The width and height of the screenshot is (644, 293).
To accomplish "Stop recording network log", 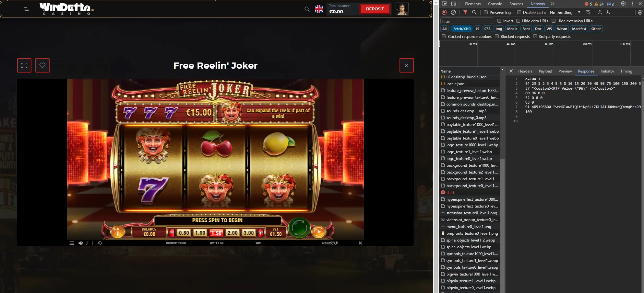I will 444,12.
